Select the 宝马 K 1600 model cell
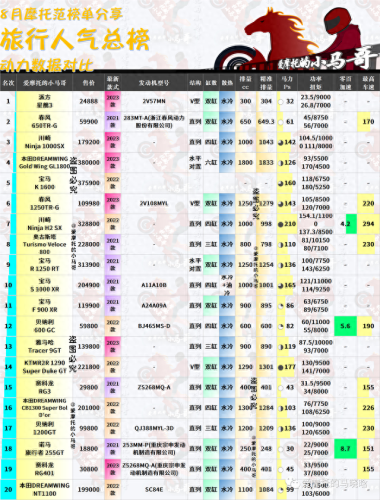 [44, 183]
